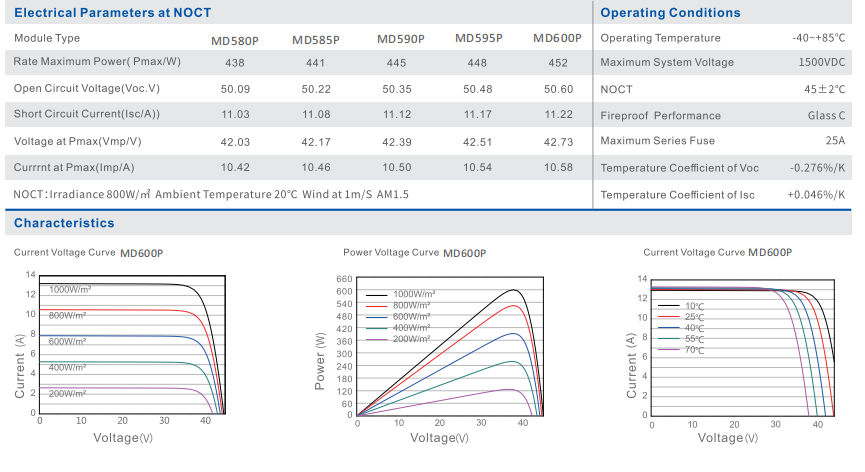Select the Maximum Series Fuse label
This screenshot has width=865, height=472.
[657, 141]
